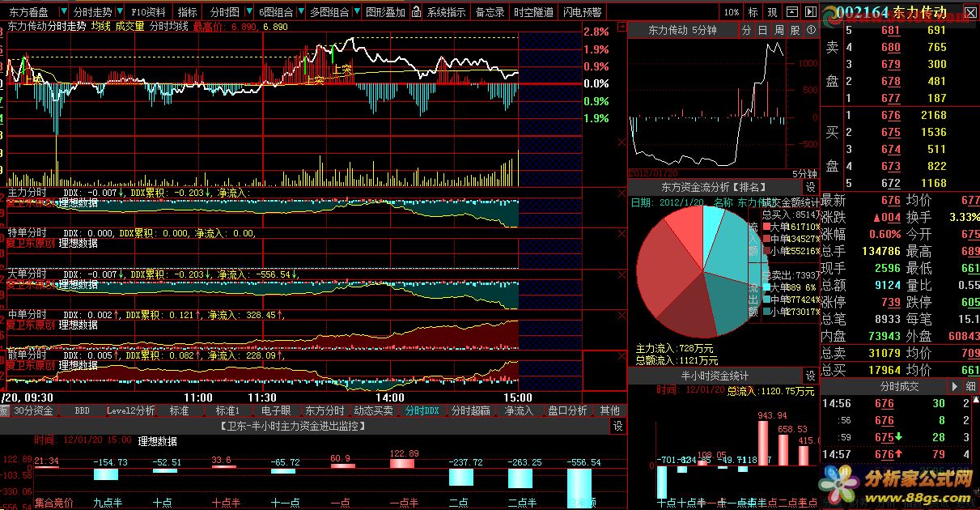Click buy-1 price 676 in 买盘

891,115
